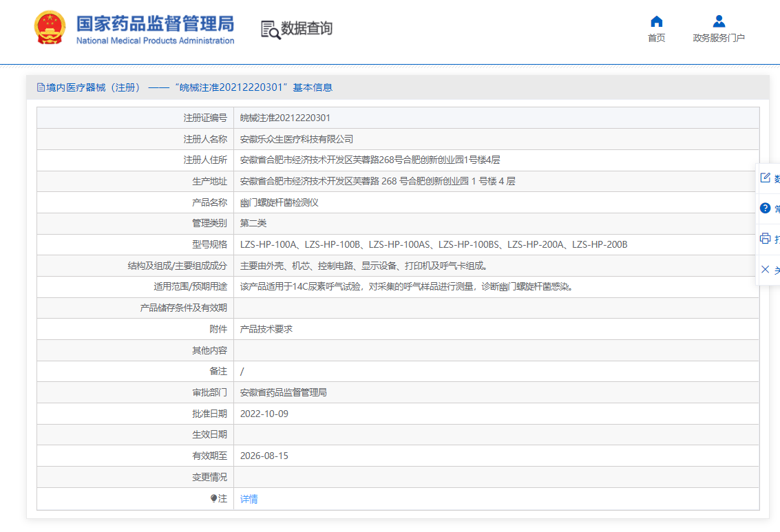Select product name 幽门螺旋杆菌检测仪
This screenshot has width=780, height=532.
click(279, 202)
